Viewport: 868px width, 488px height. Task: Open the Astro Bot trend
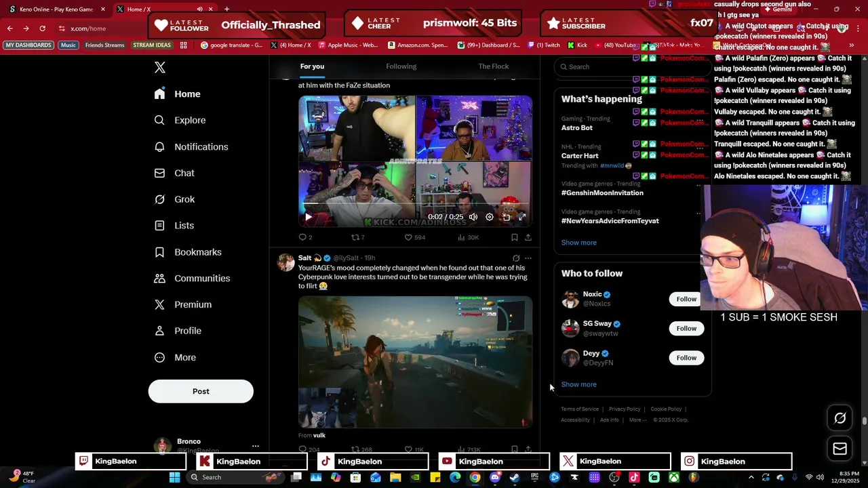coord(577,127)
